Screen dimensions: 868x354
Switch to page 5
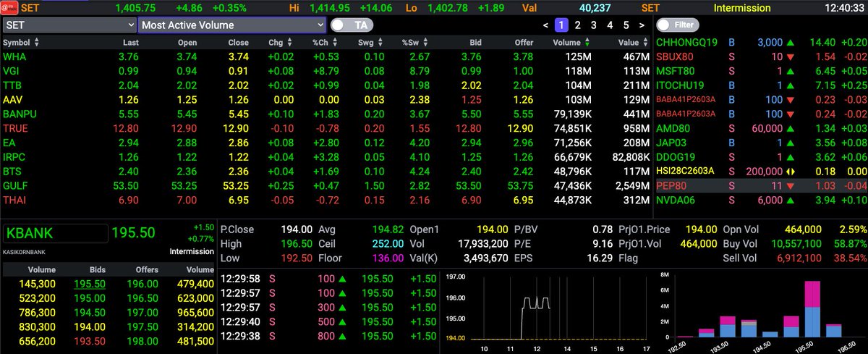pyautogui.click(x=625, y=25)
